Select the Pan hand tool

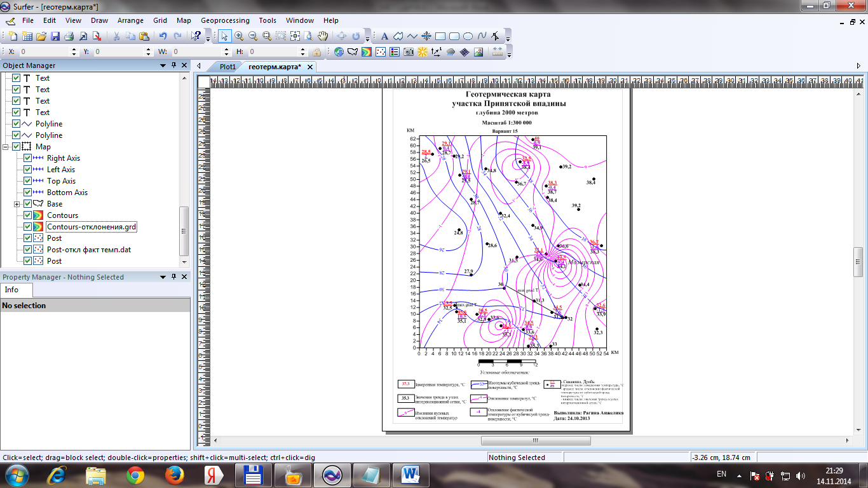click(x=323, y=36)
